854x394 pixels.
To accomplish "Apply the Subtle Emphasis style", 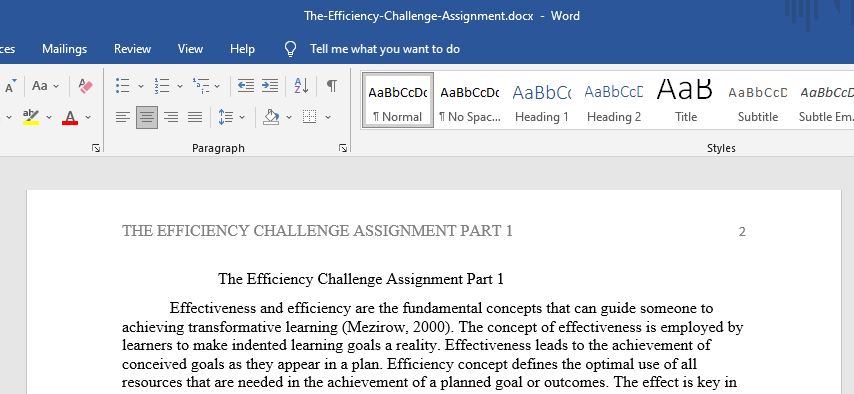I will pos(826,100).
